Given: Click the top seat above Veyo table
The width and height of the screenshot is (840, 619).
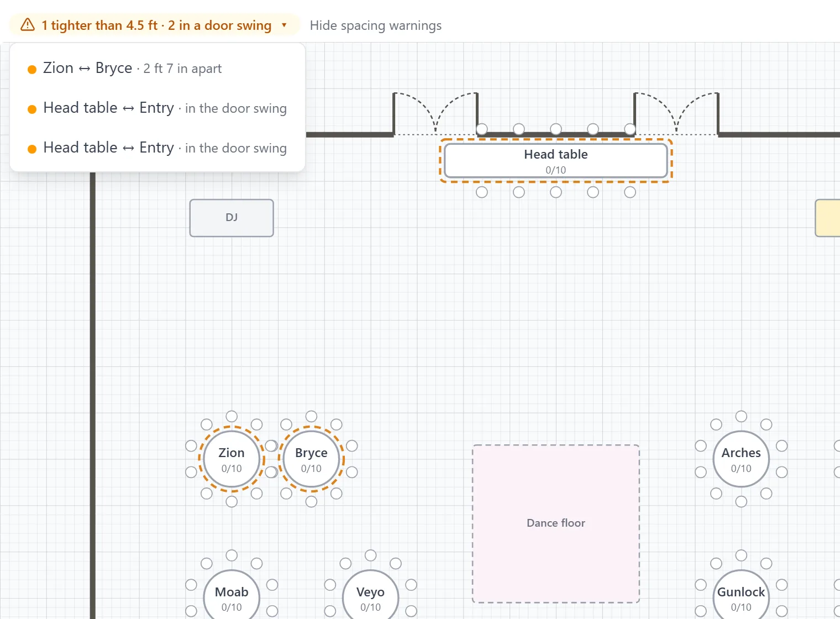Looking at the screenshot, I should tap(370, 555).
